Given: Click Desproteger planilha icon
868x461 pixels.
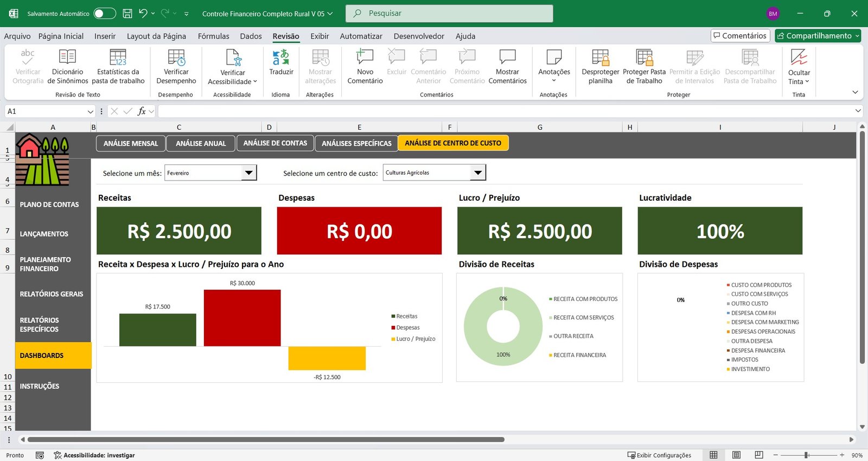Looking at the screenshot, I should point(600,58).
